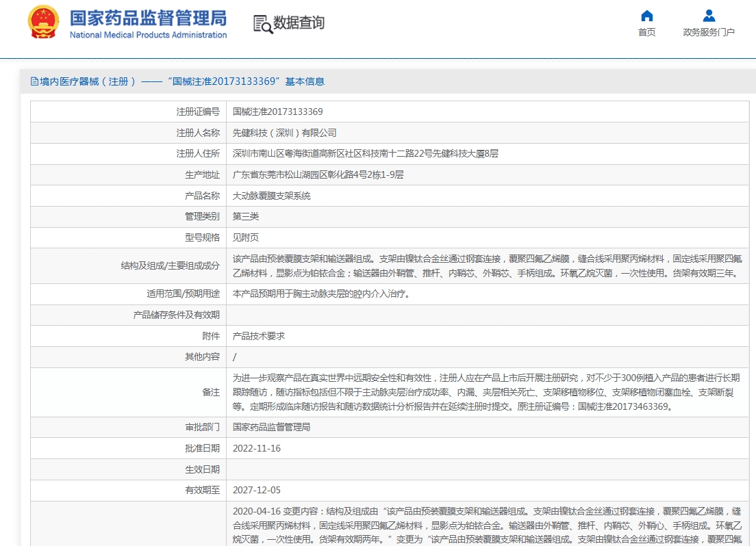This screenshot has height=546, width=756.
Task: Click the 管理类别 label
Action: pos(202,216)
